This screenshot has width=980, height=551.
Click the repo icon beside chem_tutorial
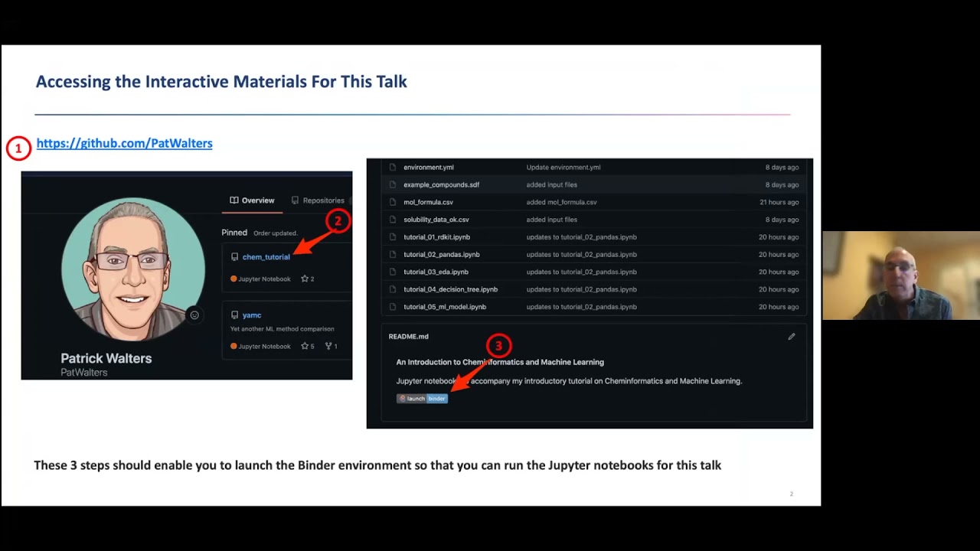coord(234,257)
